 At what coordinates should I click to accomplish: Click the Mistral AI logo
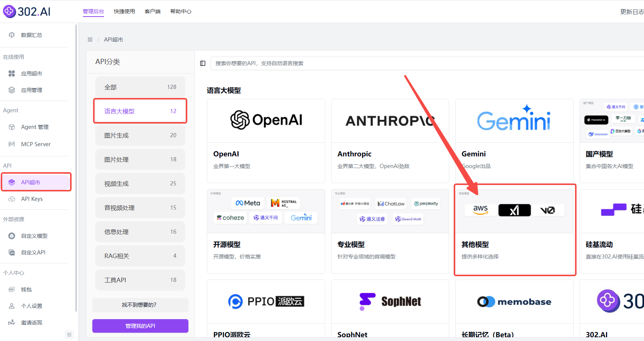(284, 203)
